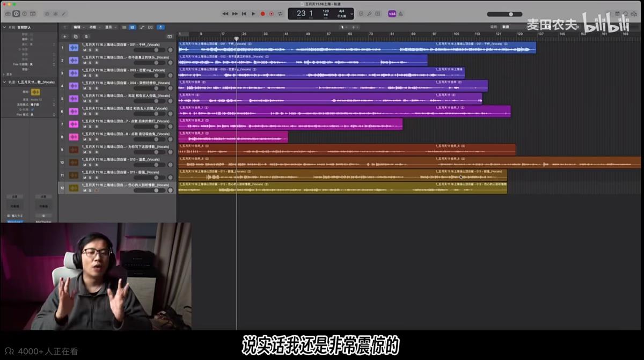Open the LCD display mode dropdown arrow
Viewport: 644px width, 360px height.
point(352,13)
